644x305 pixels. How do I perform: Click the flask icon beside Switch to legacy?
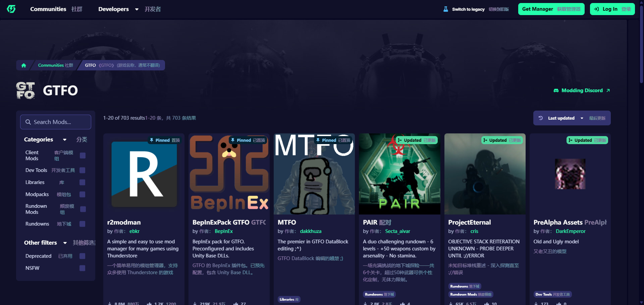pos(445,9)
